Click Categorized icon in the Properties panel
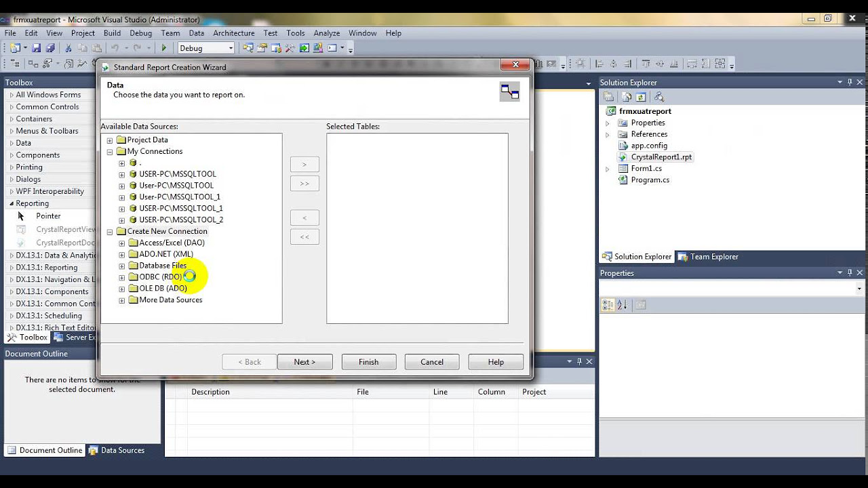Image resolution: width=868 pixels, height=488 pixels. pyautogui.click(x=608, y=305)
